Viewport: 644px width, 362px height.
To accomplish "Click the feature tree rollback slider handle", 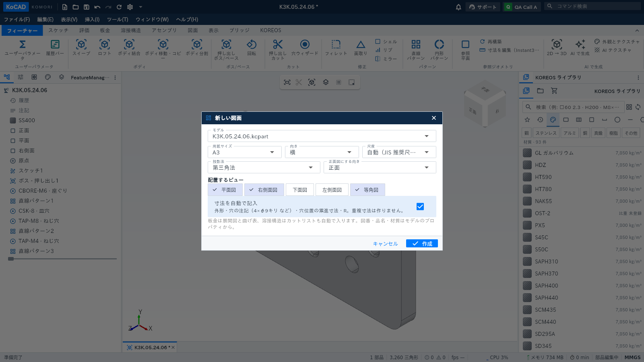I will click(11, 259).
